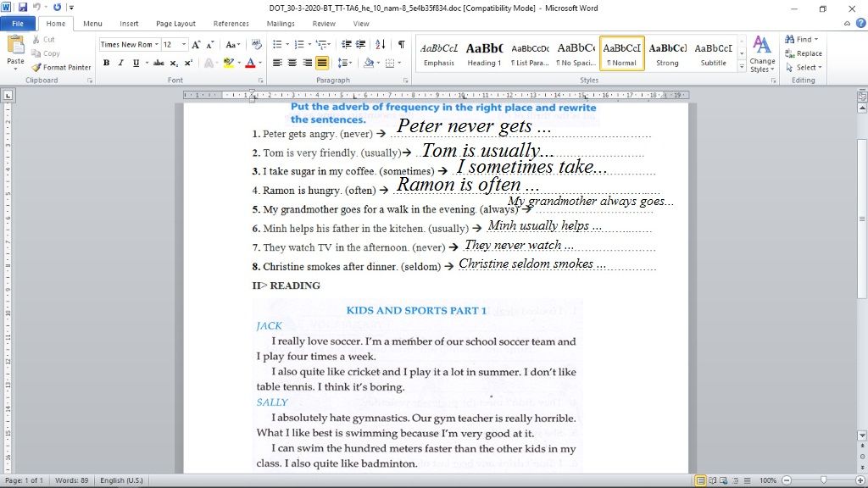The image size is (868, 488).
Task: Apply the Emphasis style
Action: [439, 53]
